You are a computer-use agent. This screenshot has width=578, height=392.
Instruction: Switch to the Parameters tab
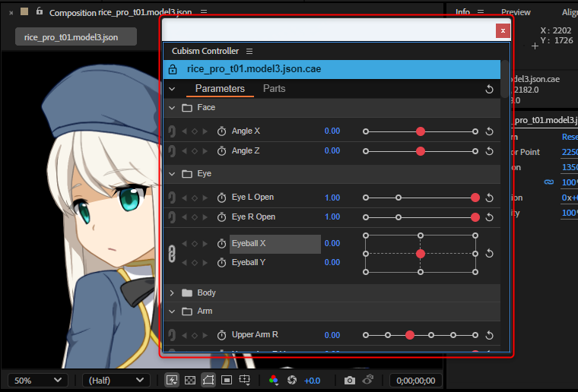coord(220,89)
